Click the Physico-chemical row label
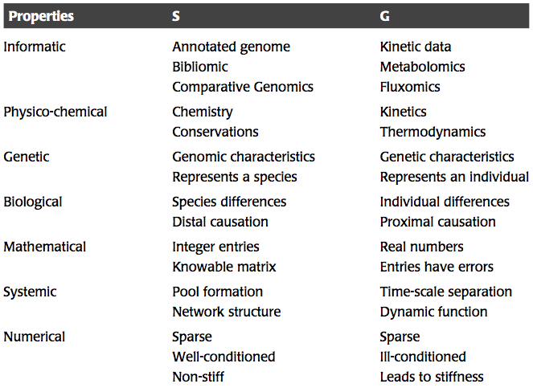The width and height of the screenshot is (533, 392). (55, 112)
